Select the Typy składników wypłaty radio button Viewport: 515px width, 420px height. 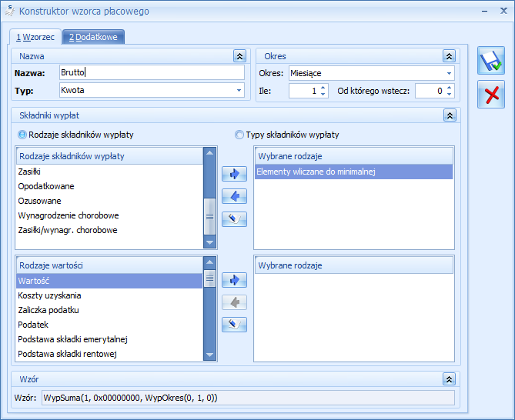(x=239, y=135)
